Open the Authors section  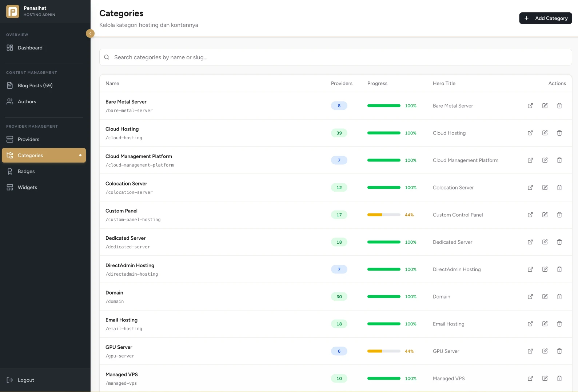[x=27, y=101]
